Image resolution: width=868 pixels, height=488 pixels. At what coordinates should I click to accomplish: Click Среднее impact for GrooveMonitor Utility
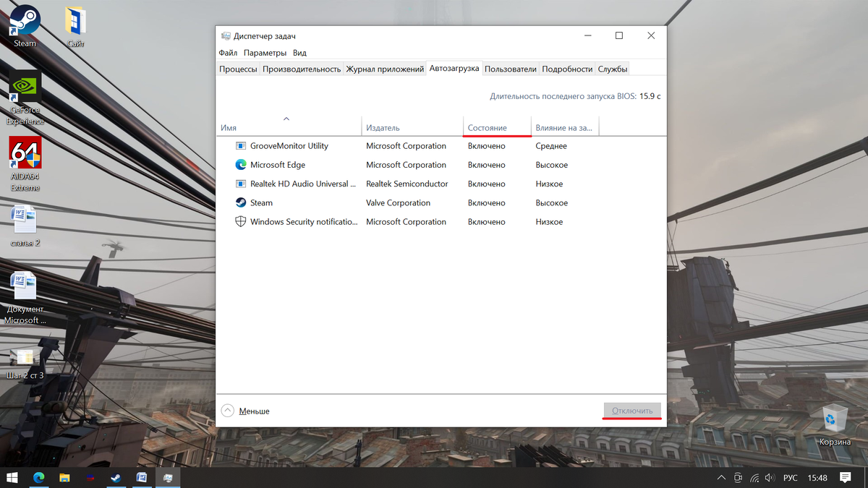coord(551,146)
